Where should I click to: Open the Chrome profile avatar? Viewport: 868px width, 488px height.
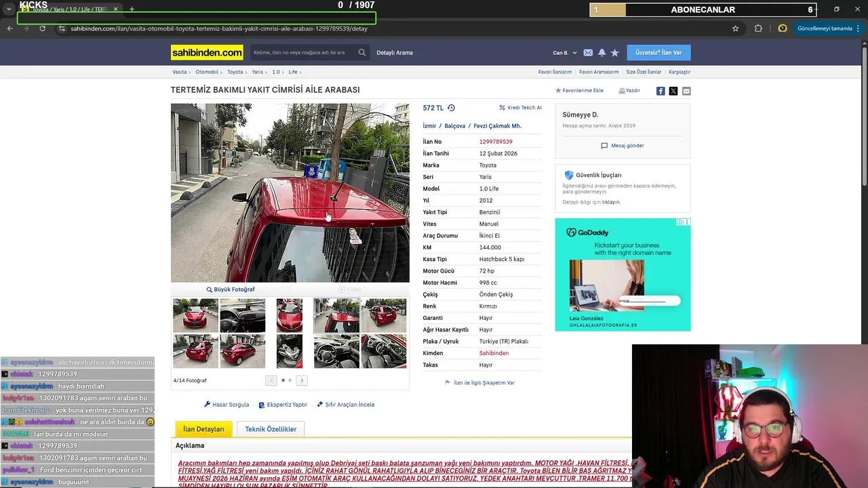(782, 28)
